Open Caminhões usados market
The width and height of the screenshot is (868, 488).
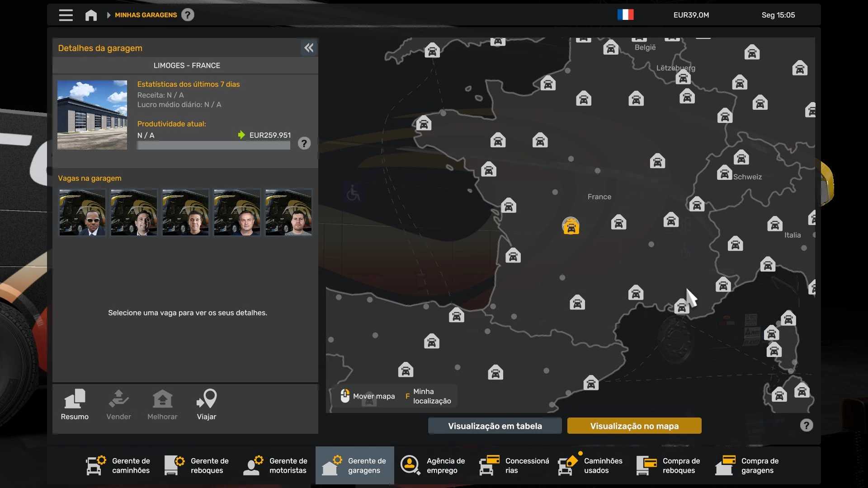pyautogui.click(x=590, y=465)
